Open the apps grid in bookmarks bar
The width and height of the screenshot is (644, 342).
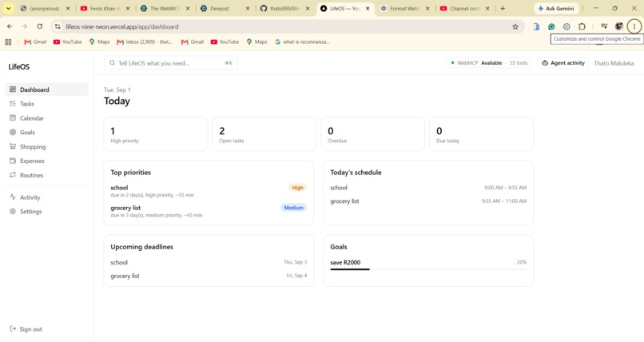[x=8, y=42]
